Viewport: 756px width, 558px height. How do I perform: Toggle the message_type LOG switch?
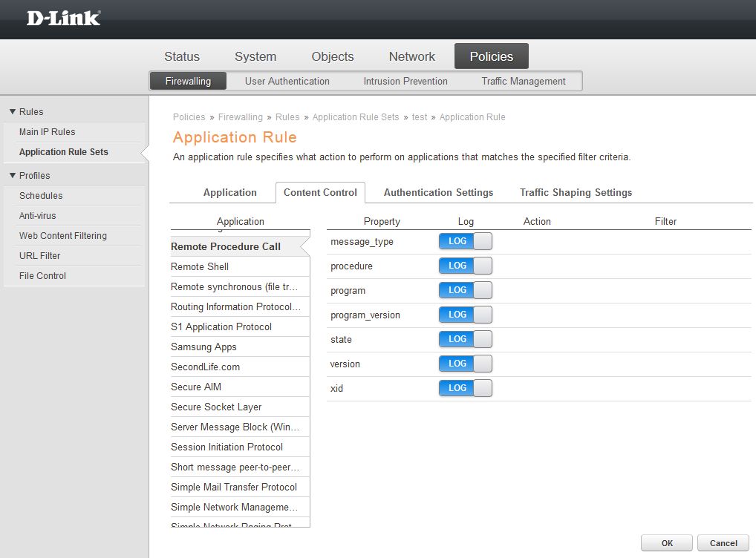(x=466, y=241)
